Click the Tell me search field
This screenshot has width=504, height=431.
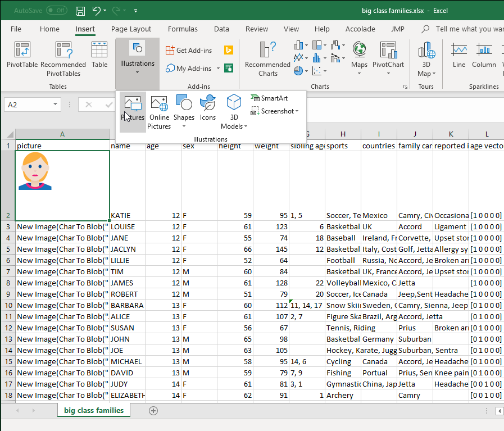(466, 29)
